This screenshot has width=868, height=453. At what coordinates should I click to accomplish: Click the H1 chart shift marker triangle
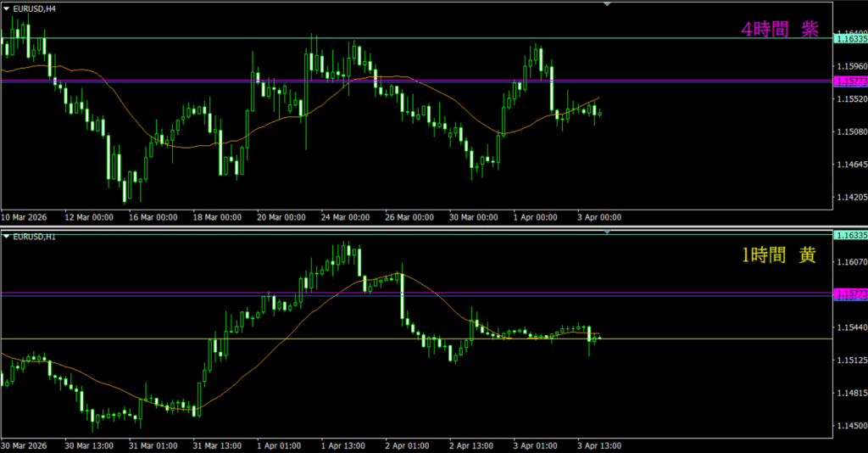pyautogui.click(x=607, y=232)
